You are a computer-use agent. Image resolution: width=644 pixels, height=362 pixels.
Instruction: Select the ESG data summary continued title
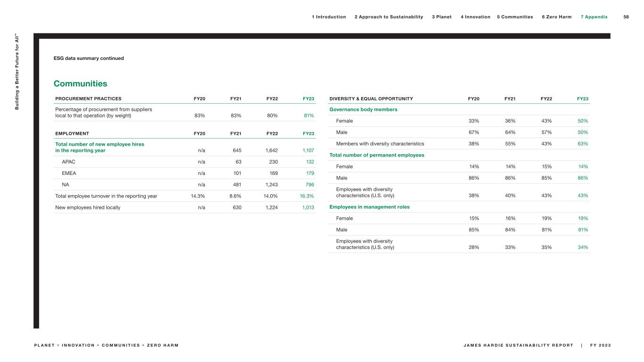89,58
